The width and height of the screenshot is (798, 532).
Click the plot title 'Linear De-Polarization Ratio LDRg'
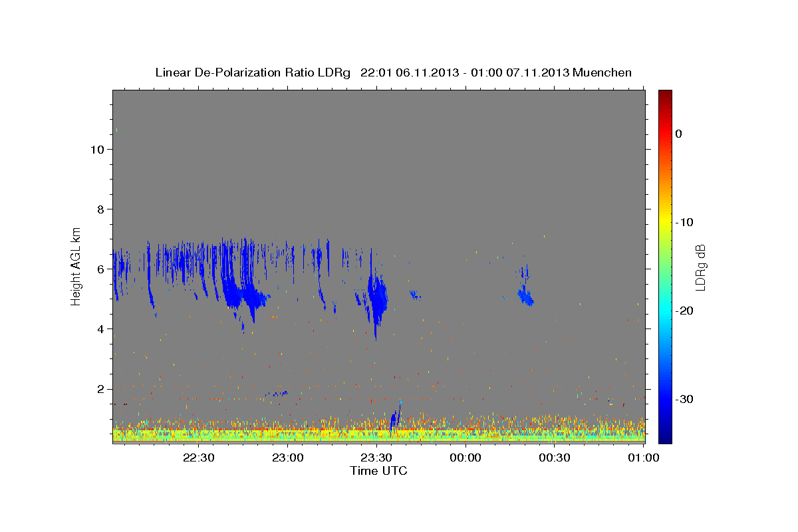pos(253,72)
